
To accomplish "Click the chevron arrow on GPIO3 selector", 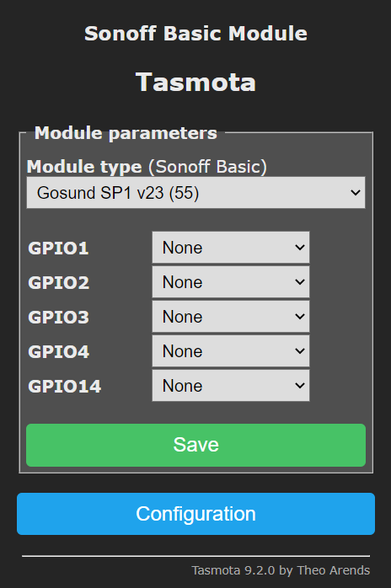I will 300,317.
